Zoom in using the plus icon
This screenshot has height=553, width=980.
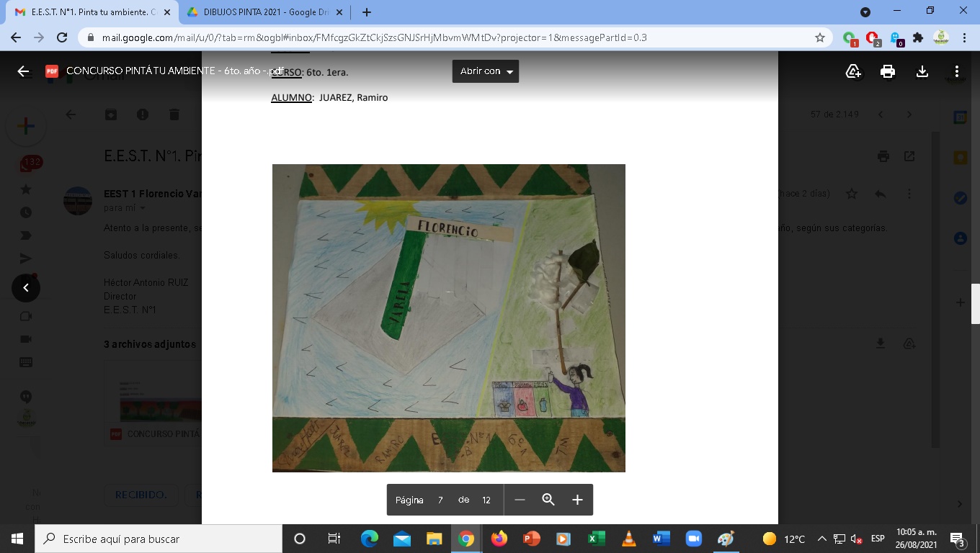577,500
